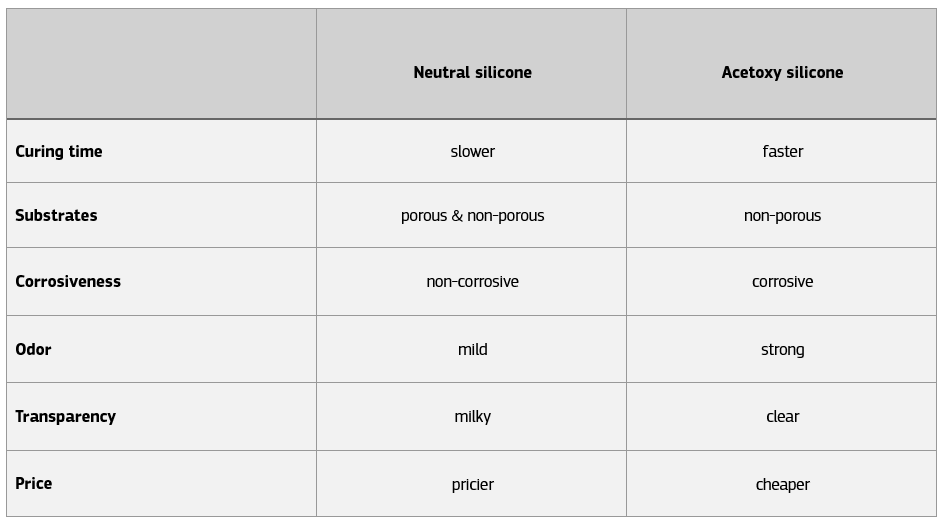Click the 'cheaper' price cell

pos(782,484)
